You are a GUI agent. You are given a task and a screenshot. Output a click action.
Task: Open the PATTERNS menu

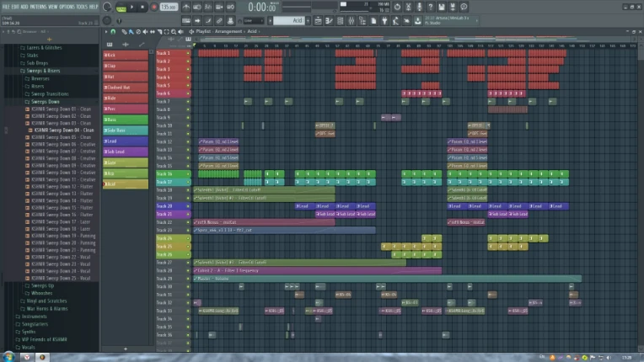(38, 7)
